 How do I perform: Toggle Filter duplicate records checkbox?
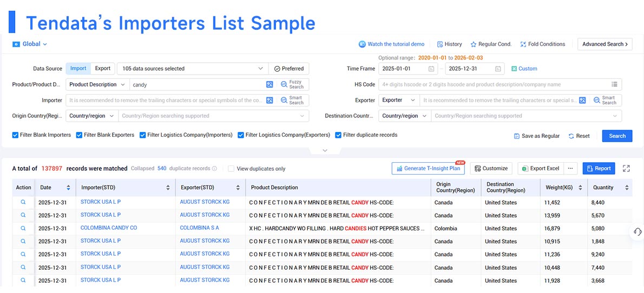pyautogui.click(x=338, y=135)
